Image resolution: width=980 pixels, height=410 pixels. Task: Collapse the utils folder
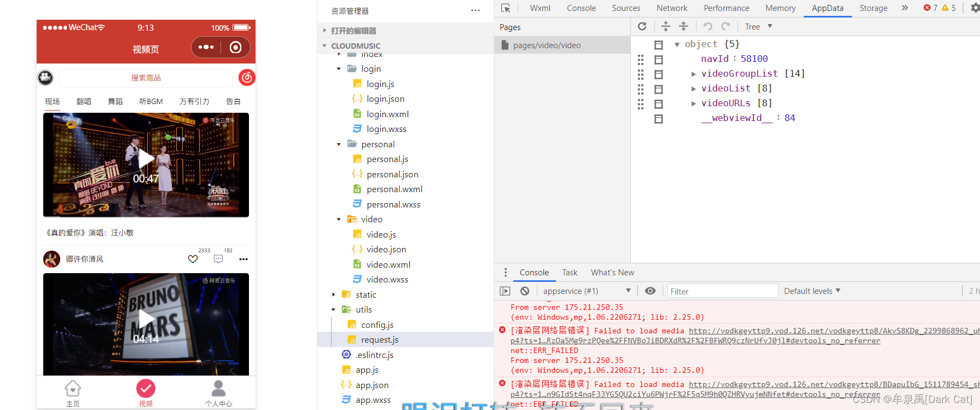point(333,310)
